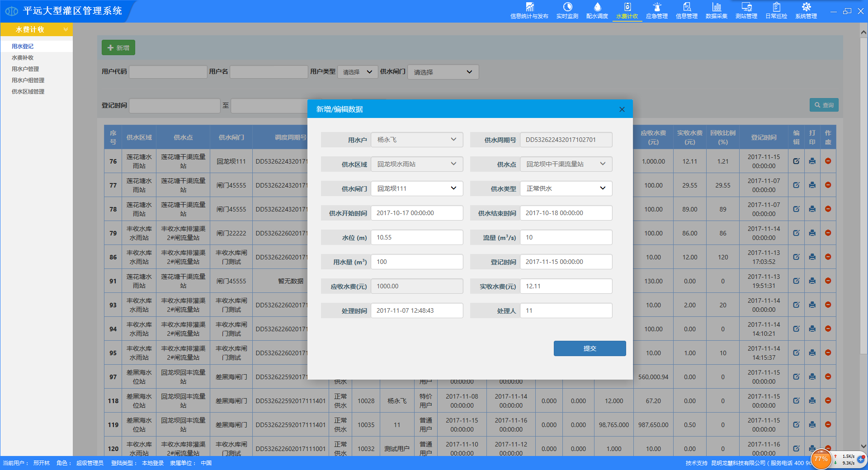Click the 提交 button
The height and width of the screenshot is (470, 868).
click(590, 348)
